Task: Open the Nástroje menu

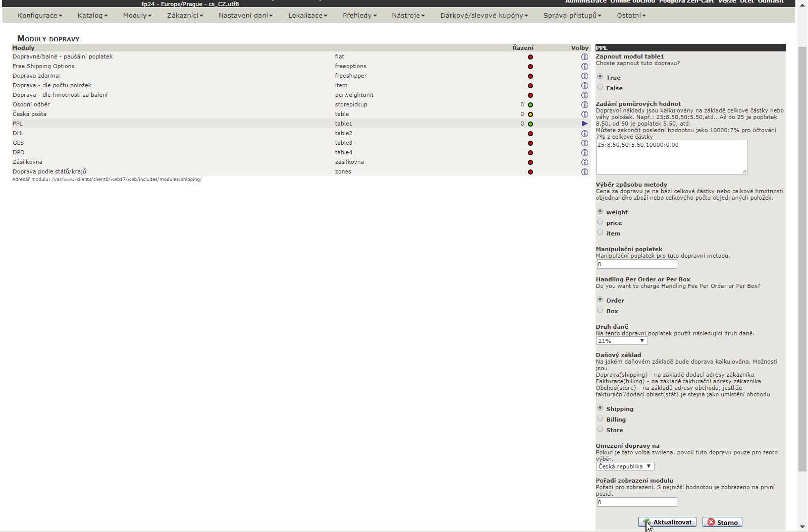Action: [408, 15]
